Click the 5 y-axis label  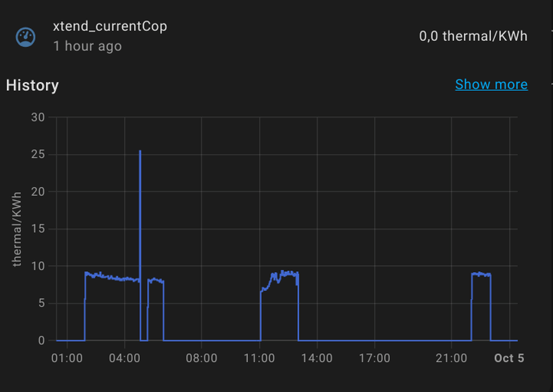pos(42,303)
